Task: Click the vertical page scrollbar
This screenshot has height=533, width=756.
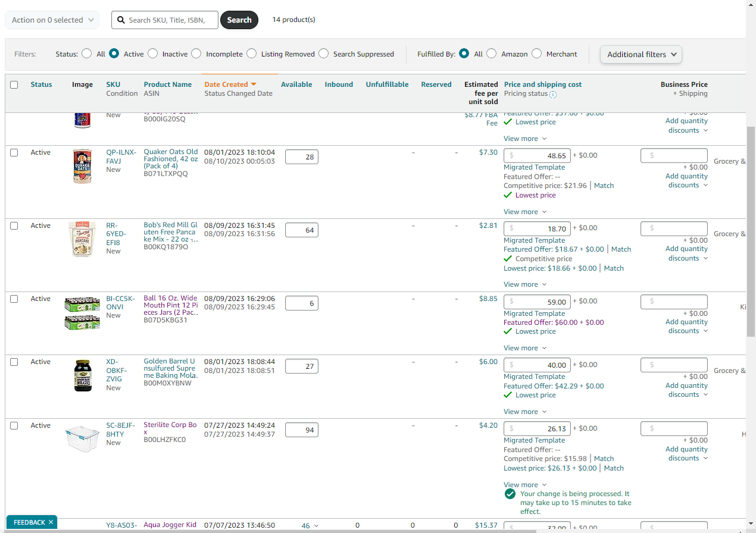Action: tap(751, 232)
